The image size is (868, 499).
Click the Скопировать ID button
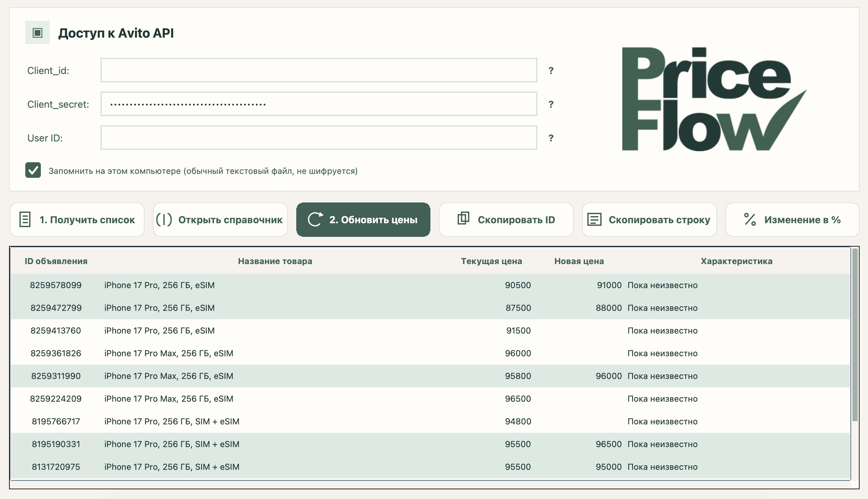pos(506,219)
